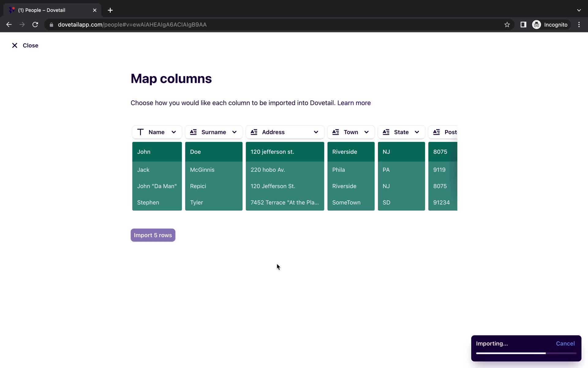This screenshot has height=368, width=588.
Task: Click the bookmark star icon in address bar
Action: click(x=507, y=25)
